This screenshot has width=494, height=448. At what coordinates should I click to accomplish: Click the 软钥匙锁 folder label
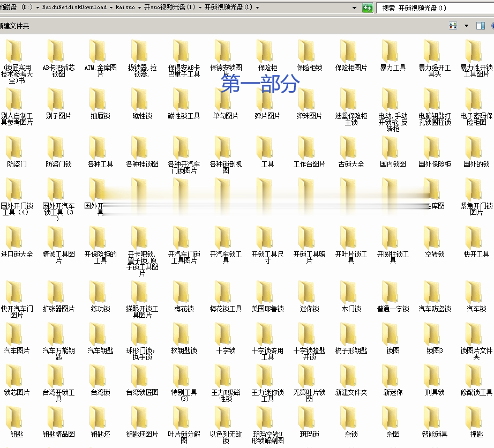184,351
